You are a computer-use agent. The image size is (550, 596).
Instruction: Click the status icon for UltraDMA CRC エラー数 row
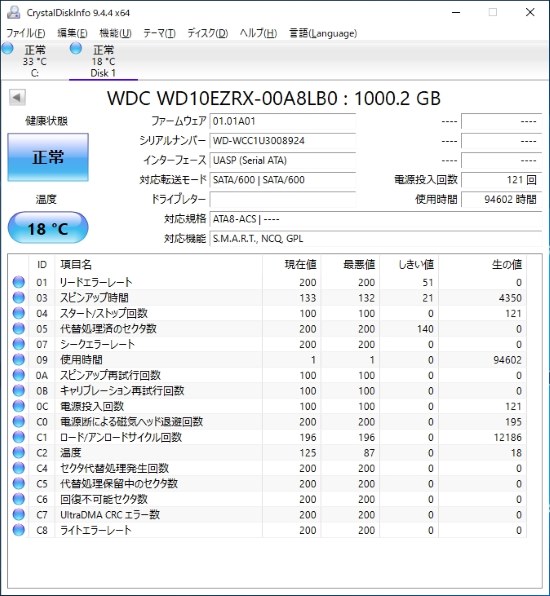[x=19, y=515]
